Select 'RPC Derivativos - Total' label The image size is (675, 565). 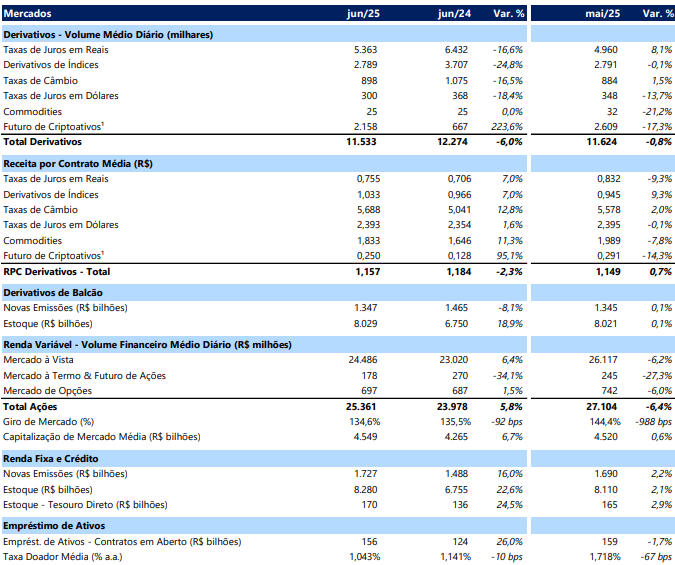(57, 272)
